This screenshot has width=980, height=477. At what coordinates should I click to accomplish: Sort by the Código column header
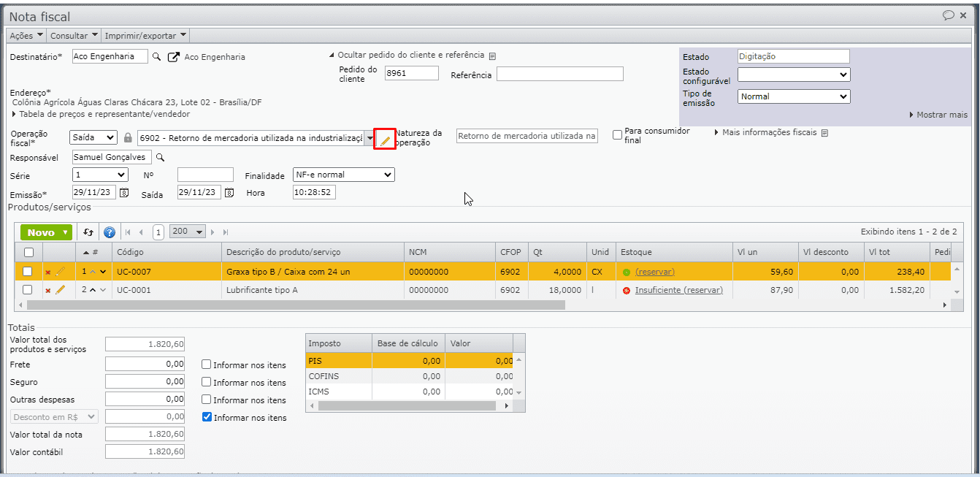point(166,252)
